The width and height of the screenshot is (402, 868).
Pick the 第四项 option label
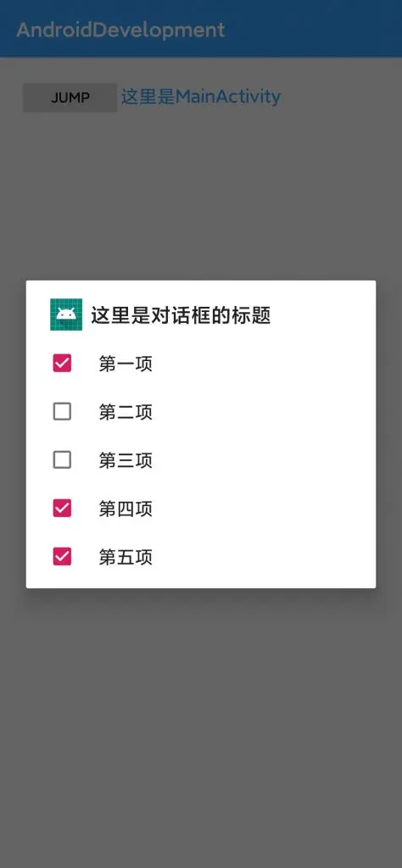[126, 509]
